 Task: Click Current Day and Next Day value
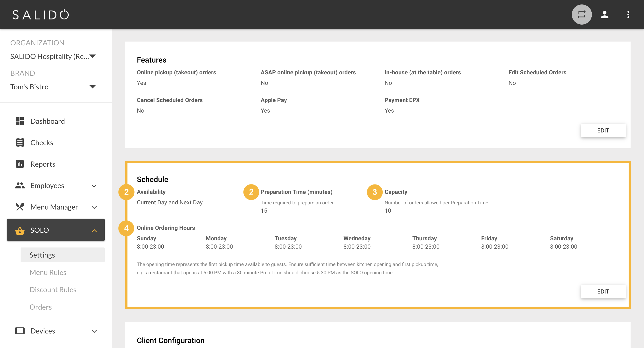[169, 202]
